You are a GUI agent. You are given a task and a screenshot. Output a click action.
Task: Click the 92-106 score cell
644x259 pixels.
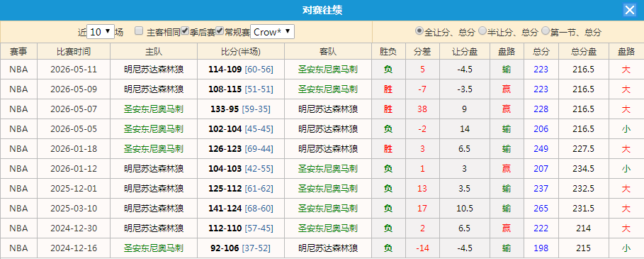(241, 248)
